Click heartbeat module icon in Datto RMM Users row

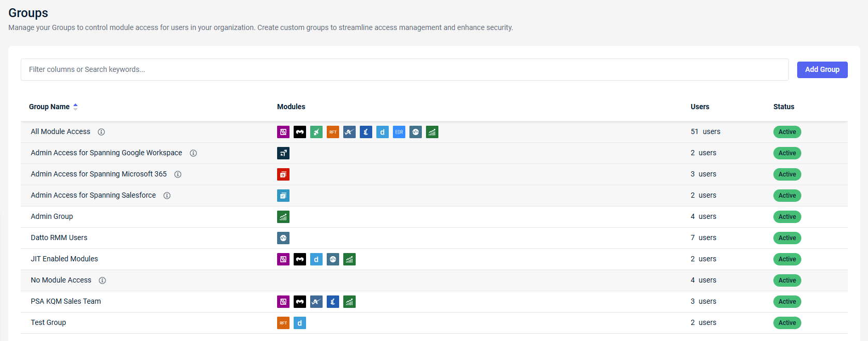[283, 238]
